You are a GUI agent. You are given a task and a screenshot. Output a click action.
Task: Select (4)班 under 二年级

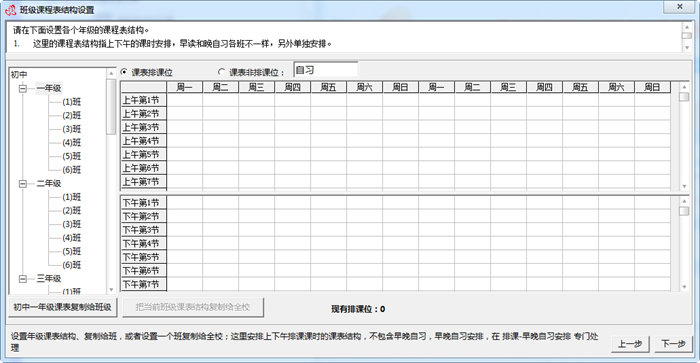(71, 238)
